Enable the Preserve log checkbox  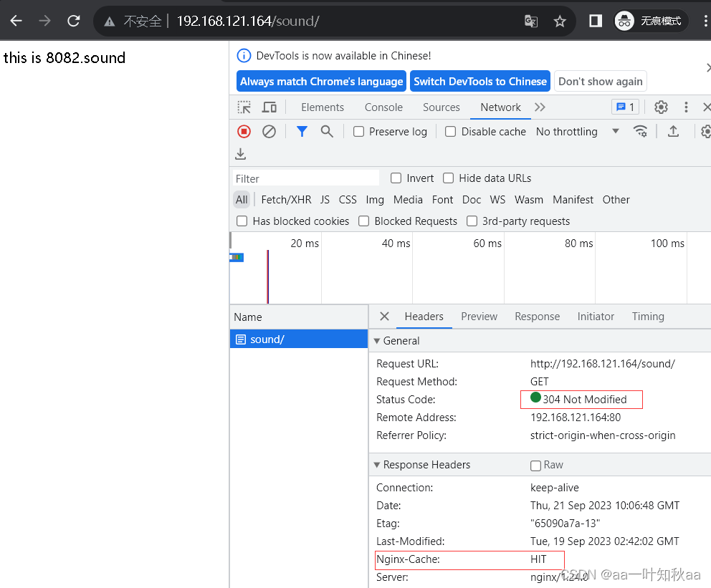tap(359, 132)
